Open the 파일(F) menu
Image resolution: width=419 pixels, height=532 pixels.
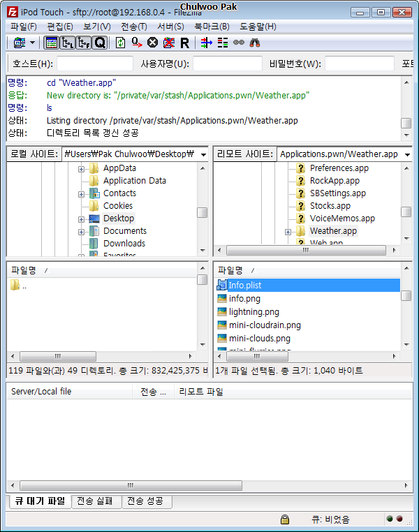tap(24, 27)
